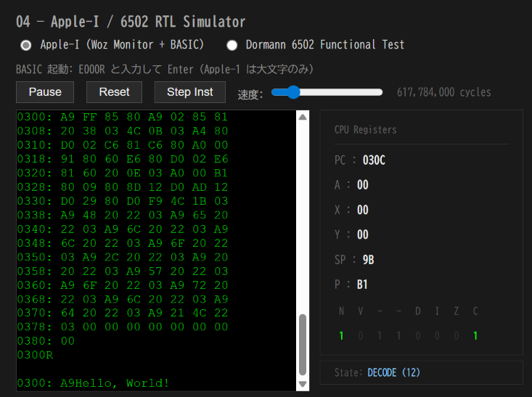Click the SP register value 9B
The image size is (532, 397).
point(368,260)
